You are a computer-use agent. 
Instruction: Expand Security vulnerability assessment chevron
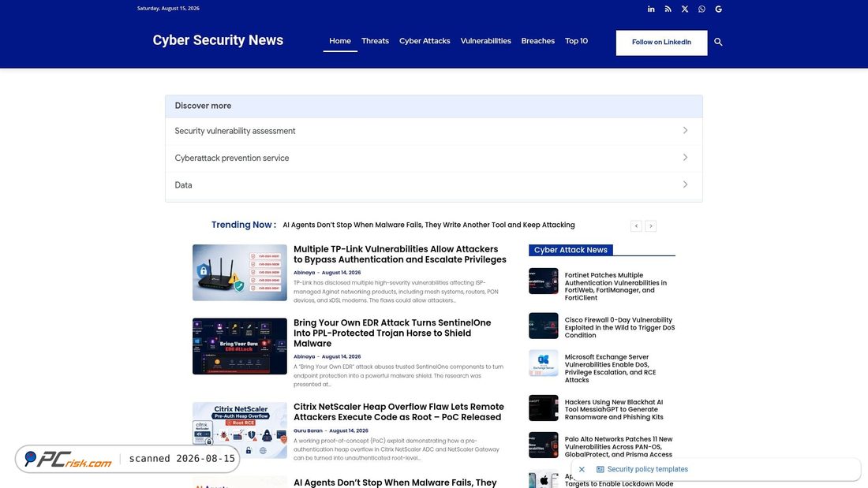pyautogui.click(x=685, y=131)
